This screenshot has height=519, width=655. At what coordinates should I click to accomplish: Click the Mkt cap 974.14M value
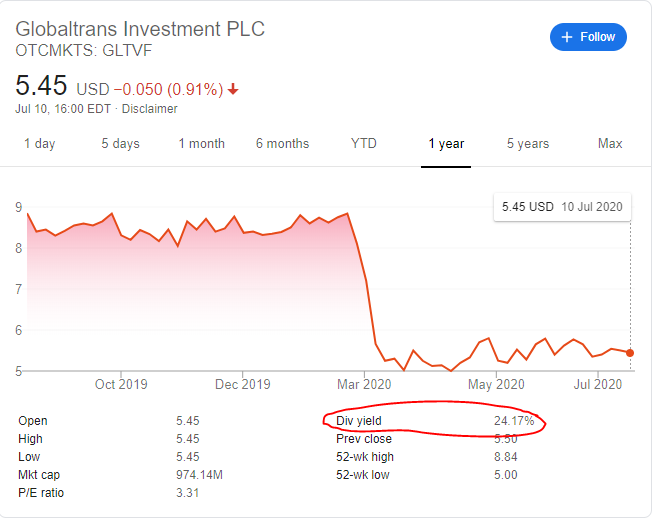[199, 475]
